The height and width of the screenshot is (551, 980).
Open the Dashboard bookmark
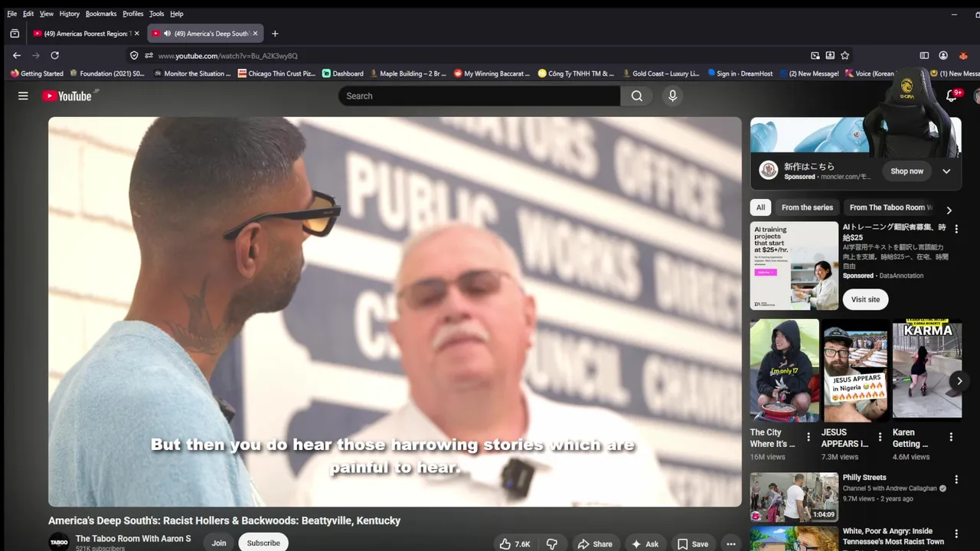(343, 73)
